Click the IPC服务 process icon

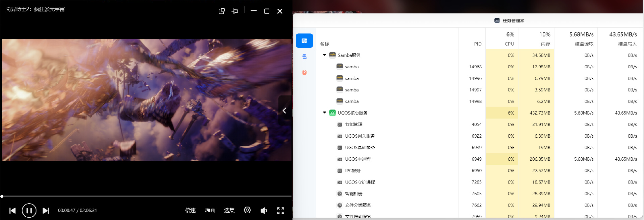pyautogui.click(x=339, y=171)
